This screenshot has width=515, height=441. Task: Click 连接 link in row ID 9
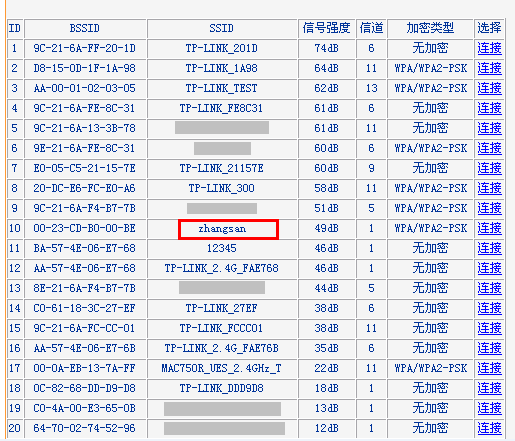coord(489,208)
